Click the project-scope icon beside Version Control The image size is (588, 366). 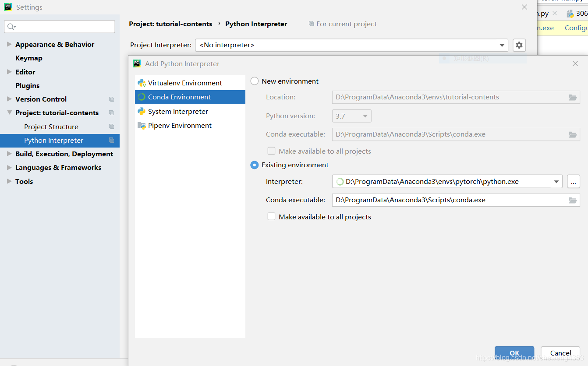(x=111, y=99)
